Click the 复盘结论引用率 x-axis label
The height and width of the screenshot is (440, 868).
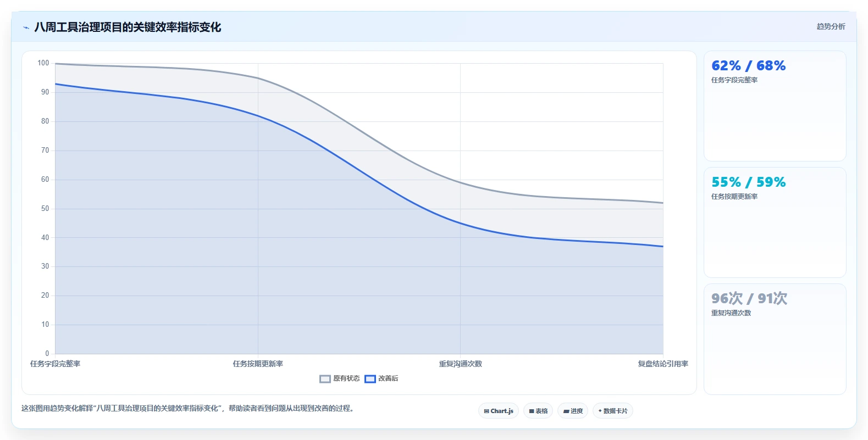[x=663, y=364]
